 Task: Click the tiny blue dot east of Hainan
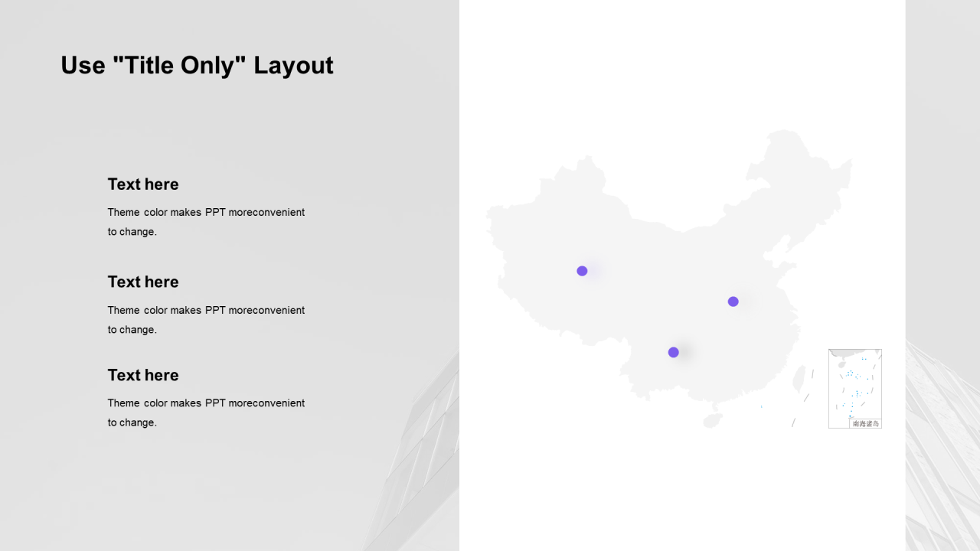click(x=761, y=406)
